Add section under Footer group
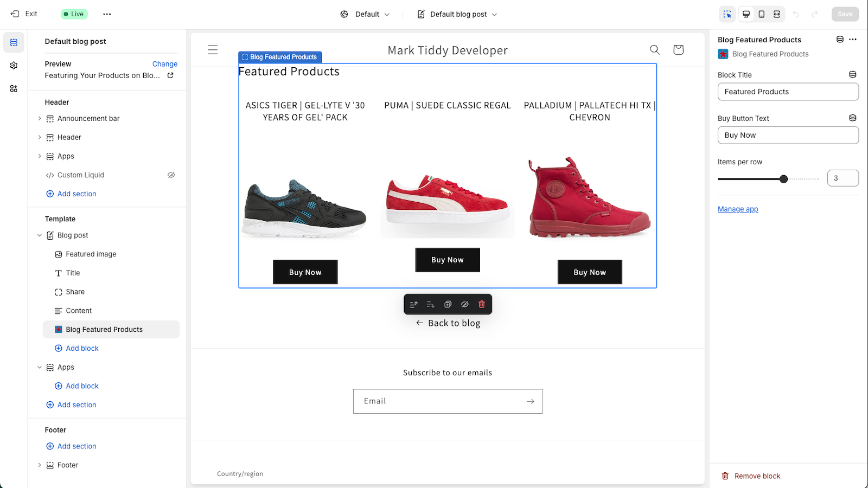 tap(71, 446)
